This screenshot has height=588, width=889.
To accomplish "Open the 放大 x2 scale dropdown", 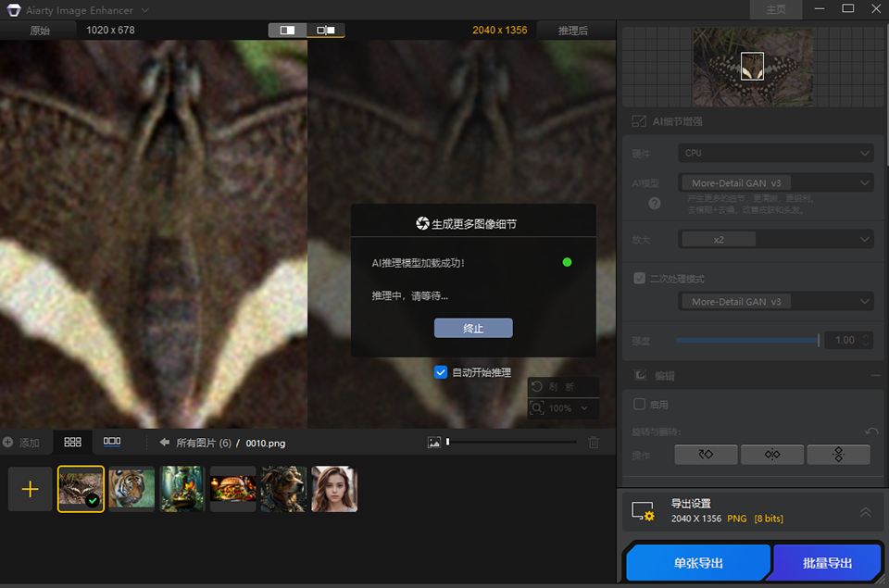I will [775, 239].
